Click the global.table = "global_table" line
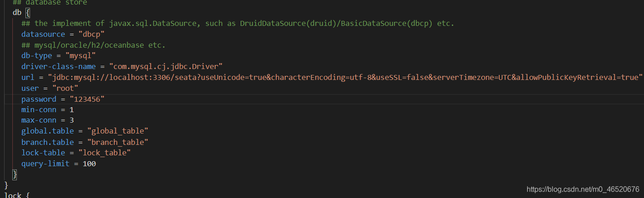Screen dimensions: 644x198 point(85,131)
